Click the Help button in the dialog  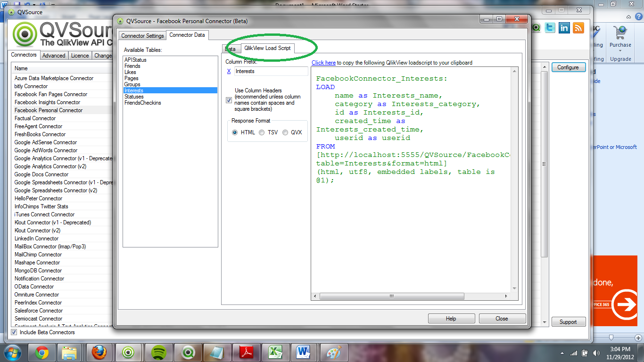click(451, 319)
